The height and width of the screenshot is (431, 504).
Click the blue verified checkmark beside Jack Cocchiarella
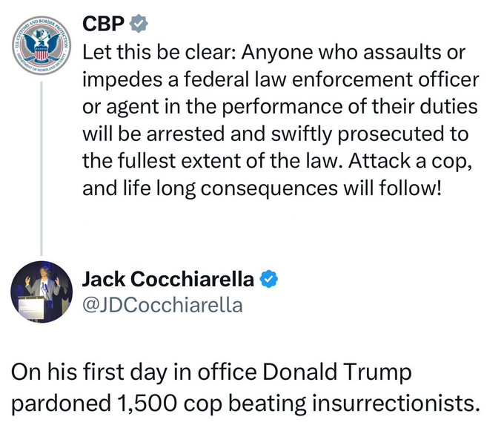[x=271, y=280]
